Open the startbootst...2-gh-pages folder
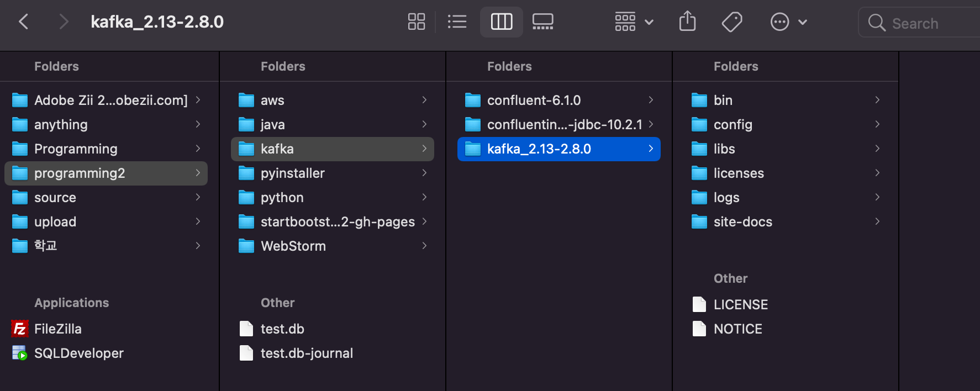The image size is (980, 391). point(333,221)
